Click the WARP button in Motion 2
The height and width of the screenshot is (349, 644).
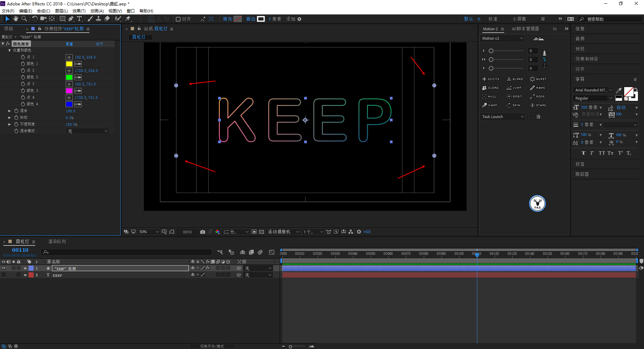[x=490, y=105]
